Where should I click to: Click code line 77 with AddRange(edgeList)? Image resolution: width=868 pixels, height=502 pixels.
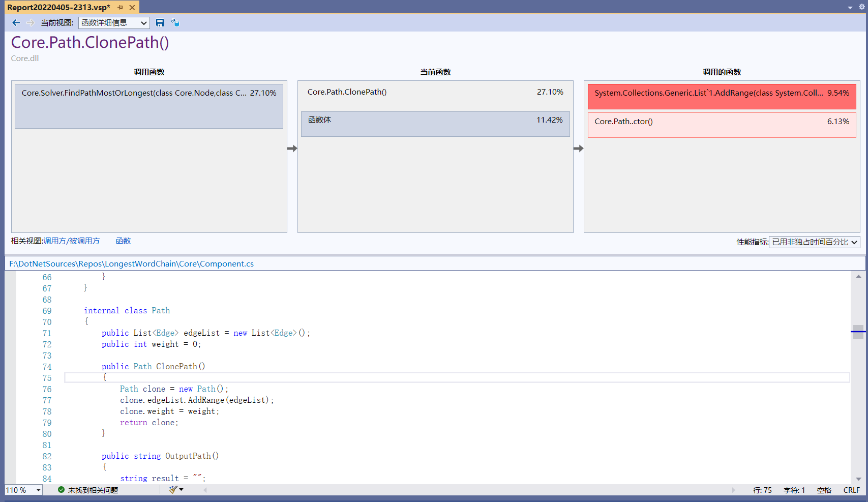pyautogui.click(x=197, y=400)
